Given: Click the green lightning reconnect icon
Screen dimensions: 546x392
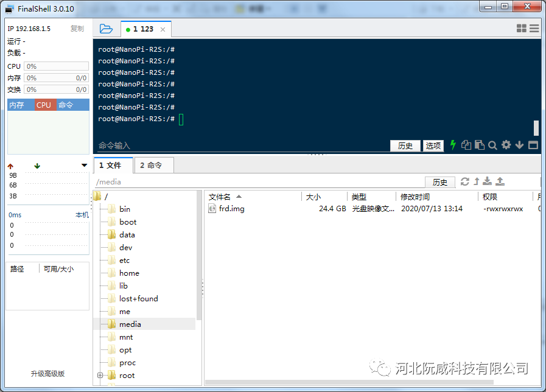Looking at the screenshot, I should pyautogui.click(x=453, y=145).
